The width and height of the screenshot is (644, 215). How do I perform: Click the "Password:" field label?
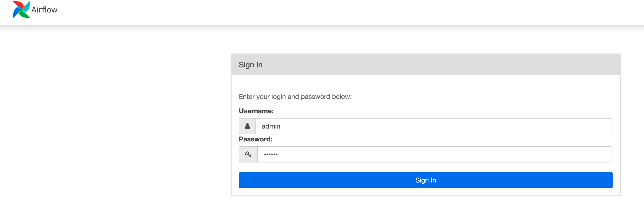tap(255, 139)
